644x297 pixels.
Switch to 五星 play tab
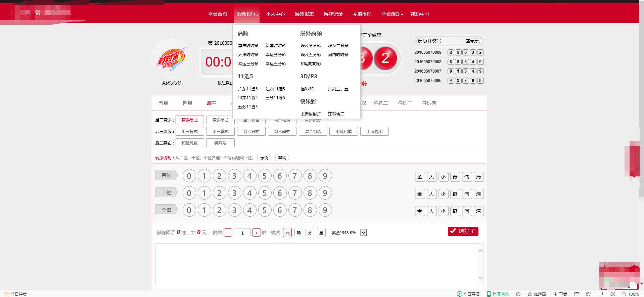[x=163, y=103]
